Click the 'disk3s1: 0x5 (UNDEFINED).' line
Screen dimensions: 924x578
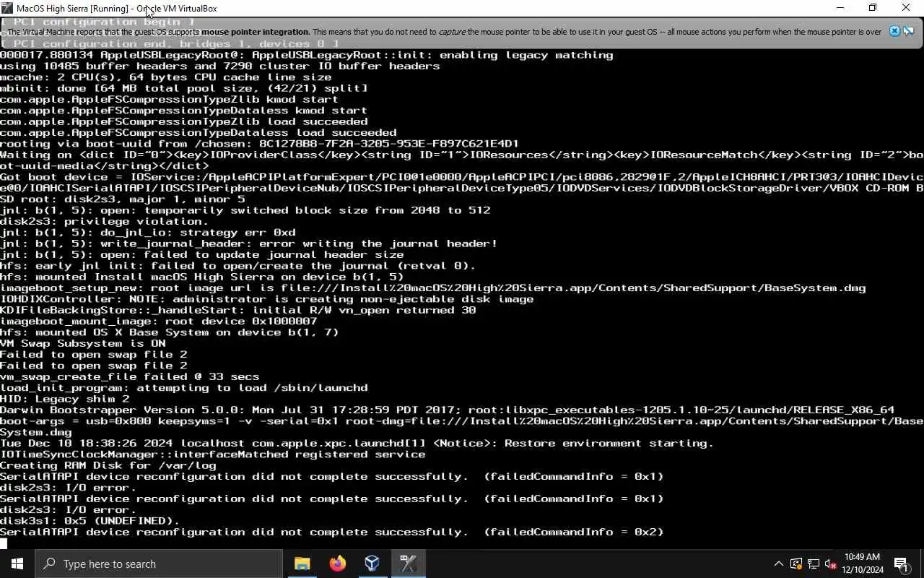click(90, 521)
